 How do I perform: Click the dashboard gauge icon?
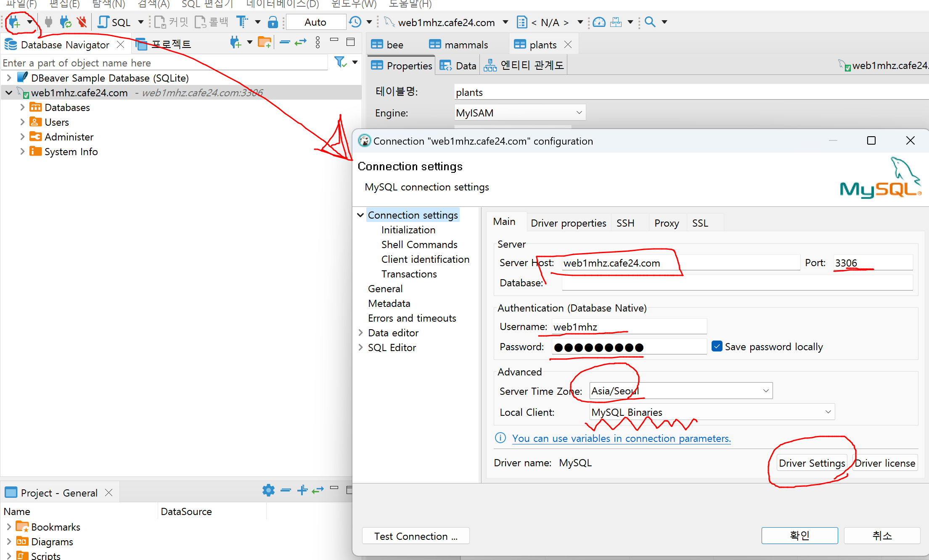tap(599, 22)
